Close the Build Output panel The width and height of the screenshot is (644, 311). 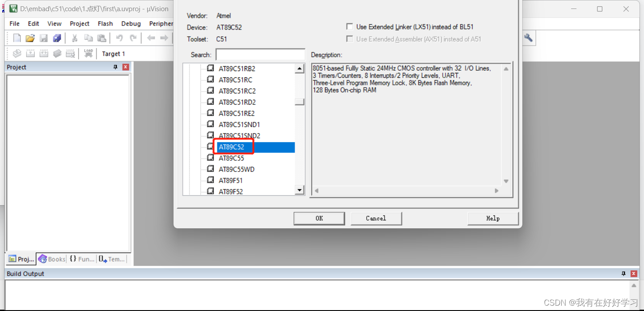click(634, 273)
